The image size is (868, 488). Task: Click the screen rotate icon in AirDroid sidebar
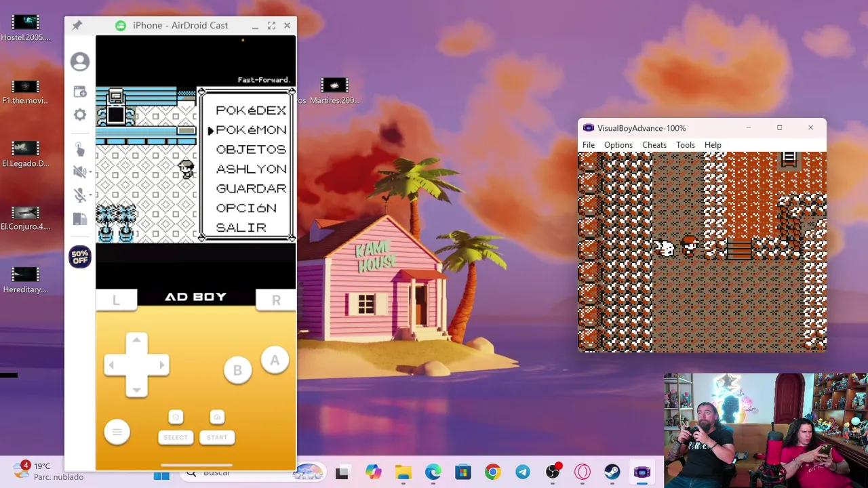80,219
